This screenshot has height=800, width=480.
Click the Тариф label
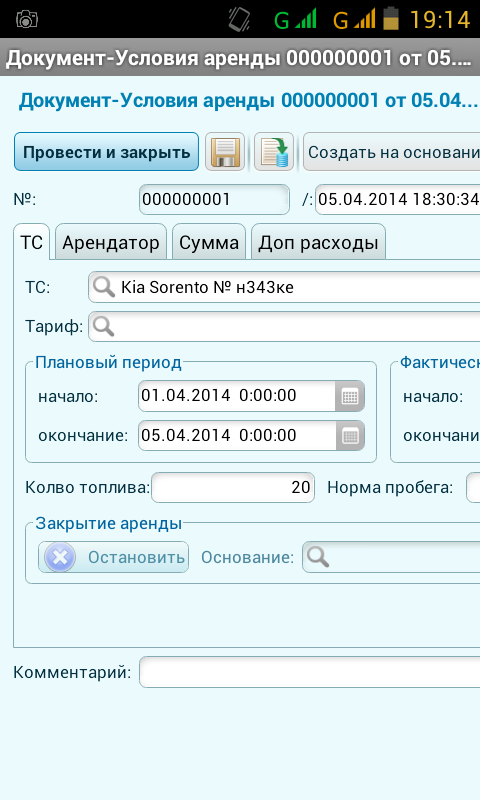pos(54,327)
